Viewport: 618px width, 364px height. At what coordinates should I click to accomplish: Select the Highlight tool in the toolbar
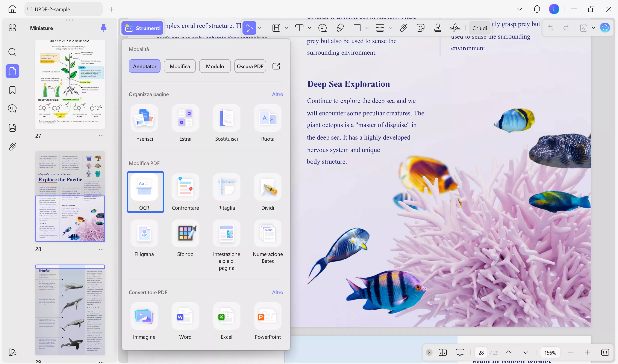click(x=276, y=28)
